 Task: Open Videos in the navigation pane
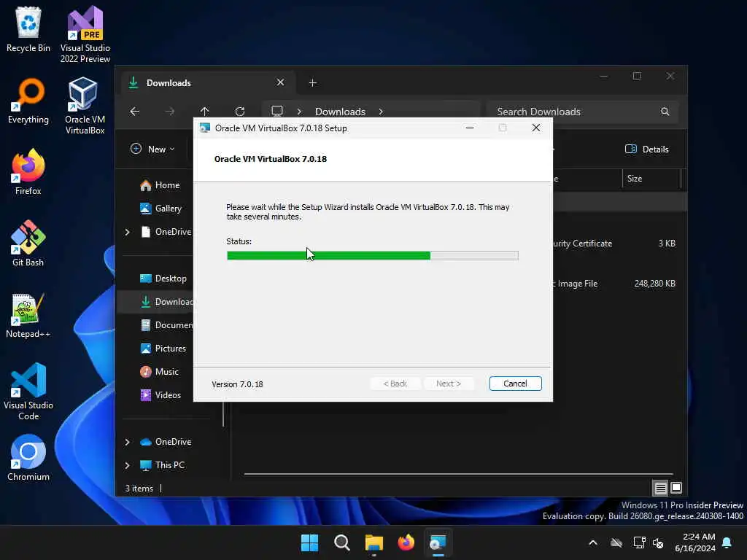click(160, 395)
